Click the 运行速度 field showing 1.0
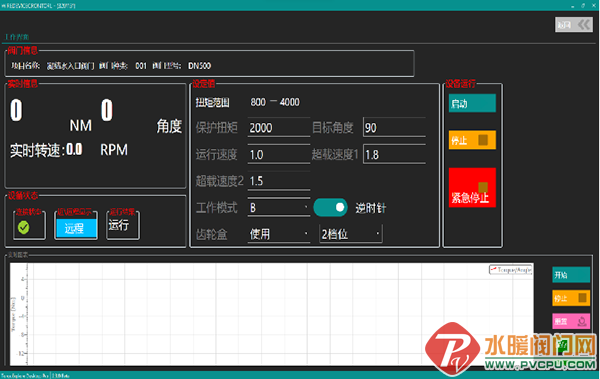The height and width of the screenshot is (379, 600). (279, 155)
